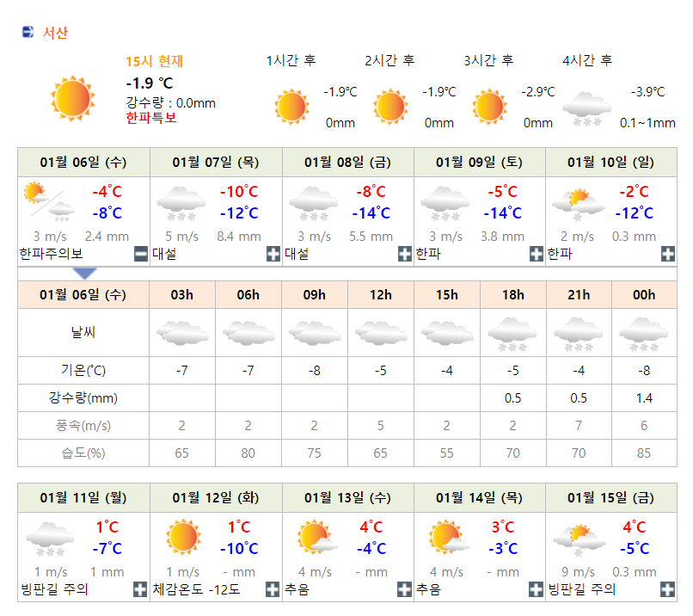Click the 85 humidity value at 00h
The height and width of the screenshot is (616, 693).
[644, 453]
